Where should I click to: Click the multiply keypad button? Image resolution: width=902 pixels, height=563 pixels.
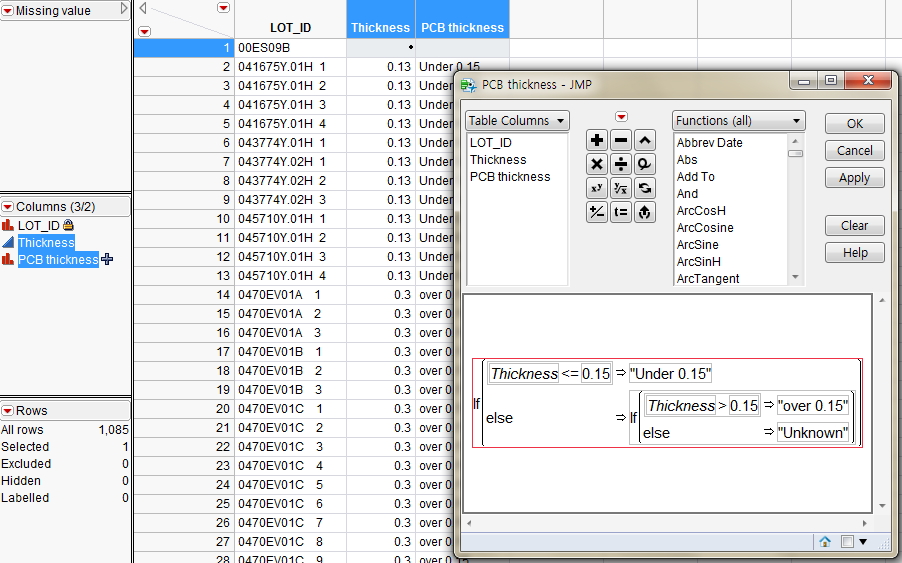597,164
